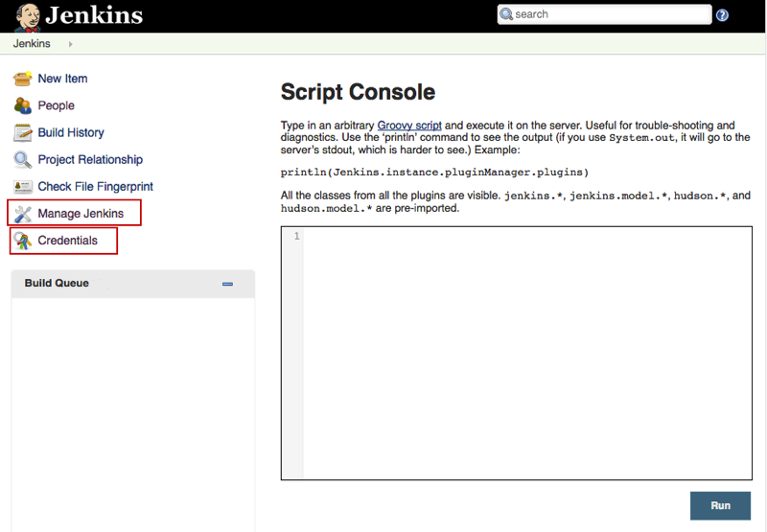Click the New Item package icon
767x532 pixels.
click(x=23, y=79)
